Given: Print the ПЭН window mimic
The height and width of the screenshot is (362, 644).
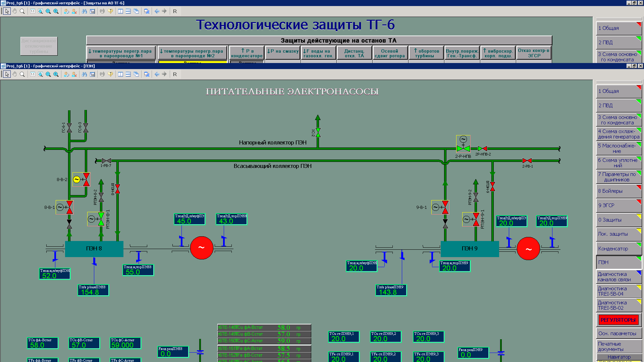Looking at the screenshot, I should tap(102, 74).
